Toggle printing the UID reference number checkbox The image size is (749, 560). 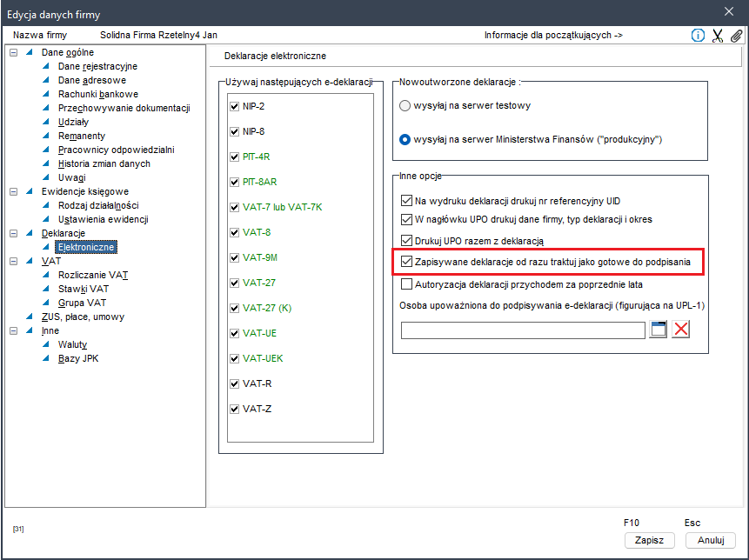pyautogui.click(x=406, y=201)
